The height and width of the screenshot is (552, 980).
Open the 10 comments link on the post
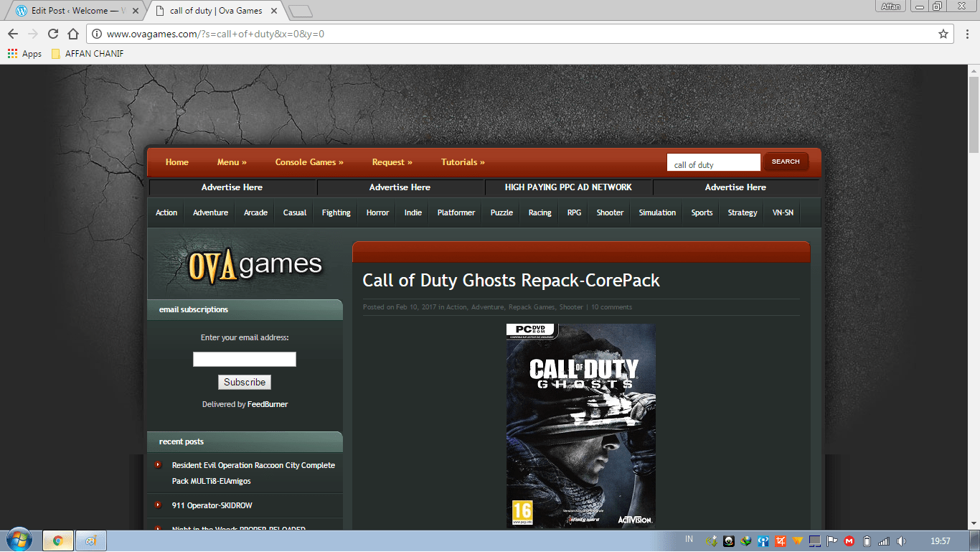click(611, 307)
